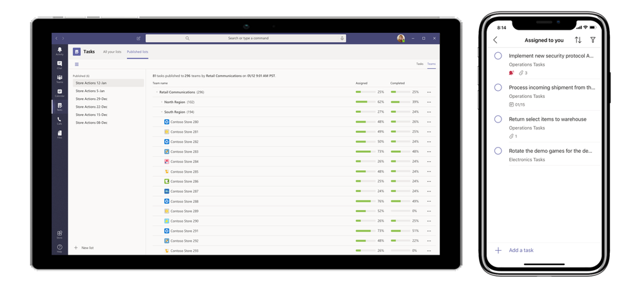Toggle the hamburger menu above the published lists

pos(77,64)
